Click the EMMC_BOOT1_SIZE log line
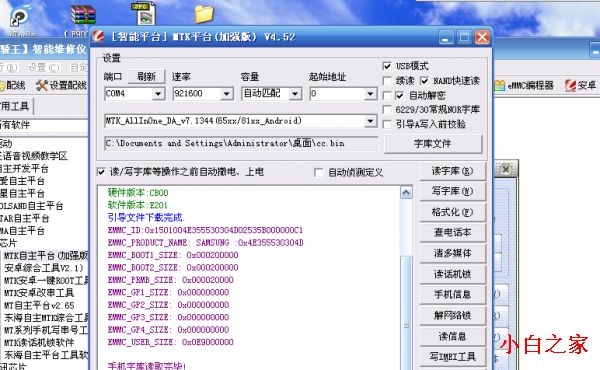The height and width of the screenshot is (370, 600). click(x=173, y=255)
